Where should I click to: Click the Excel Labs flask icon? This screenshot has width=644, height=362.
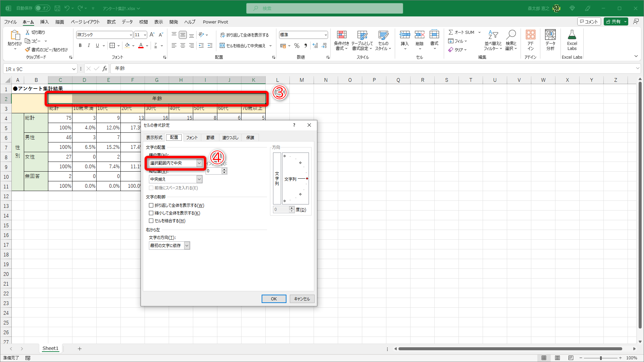[x=572, y=35]
